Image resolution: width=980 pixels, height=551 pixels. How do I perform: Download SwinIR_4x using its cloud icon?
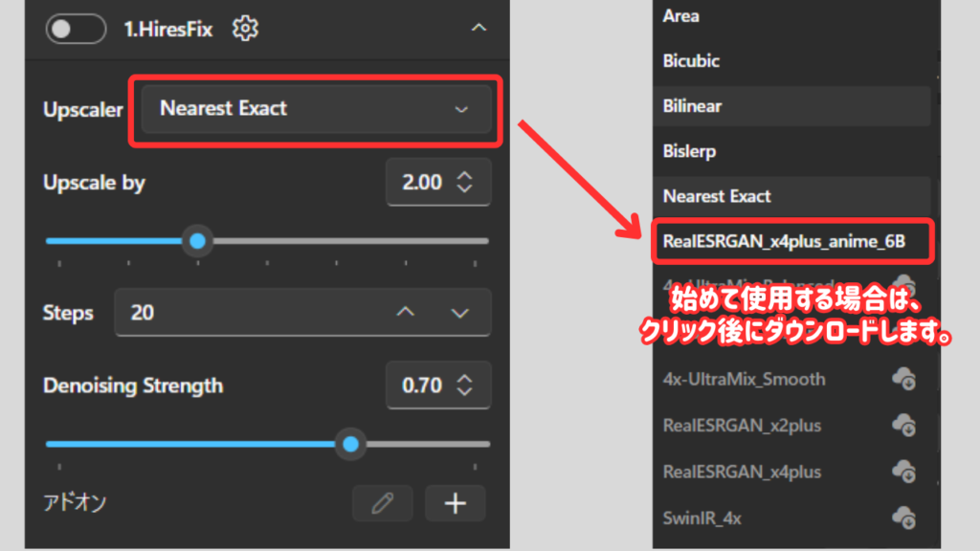coord(903,518)
